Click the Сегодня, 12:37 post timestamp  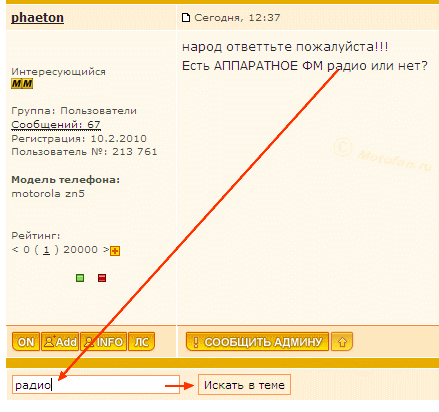[237, 17]
